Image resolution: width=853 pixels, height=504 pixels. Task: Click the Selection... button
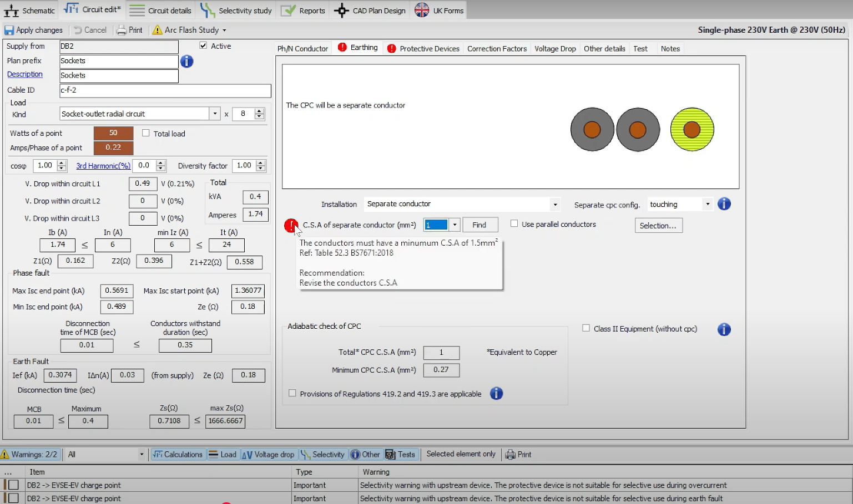pyautogui.click(x=658, y=226)
